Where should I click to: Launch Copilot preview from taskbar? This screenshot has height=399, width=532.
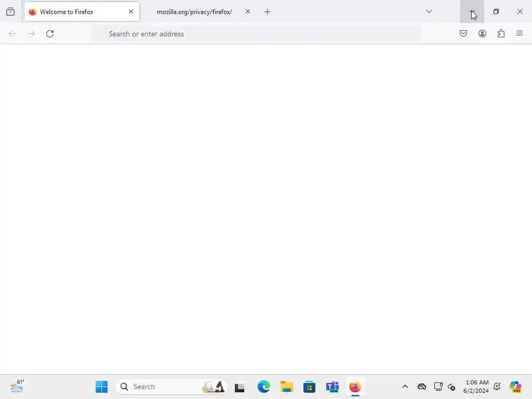click(x=515, y=387)
